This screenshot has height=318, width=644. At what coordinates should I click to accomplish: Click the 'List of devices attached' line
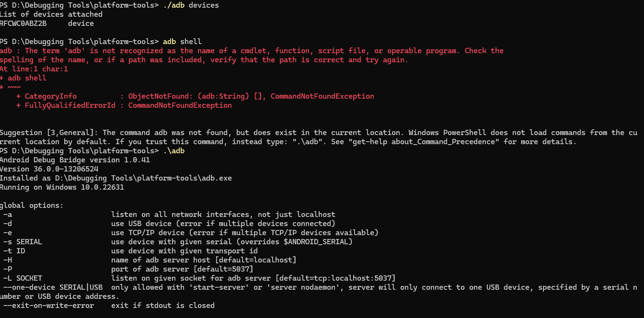[x=51, y=14]
